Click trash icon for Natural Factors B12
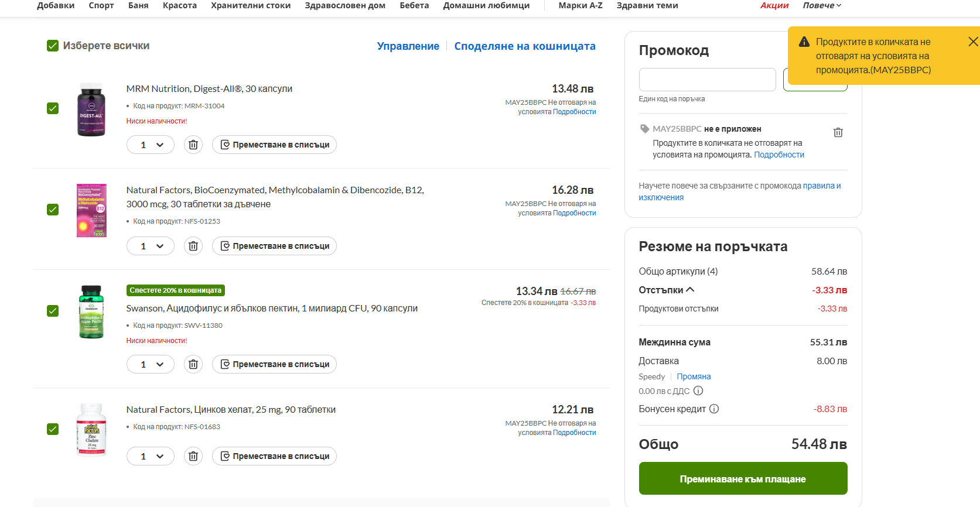980x507 pixels. tap(193, 246)
